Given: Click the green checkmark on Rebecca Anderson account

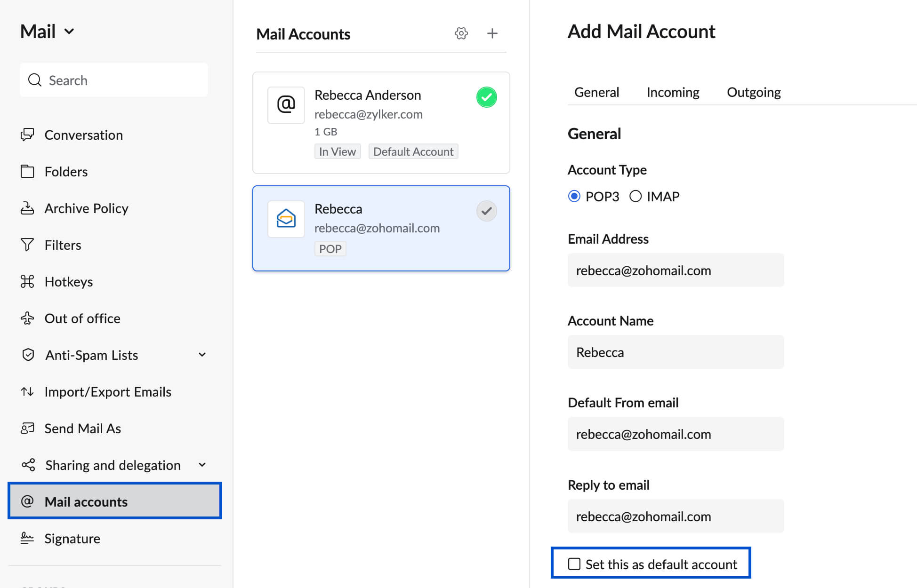Looking at the screenshot, I should coord(486,97).
